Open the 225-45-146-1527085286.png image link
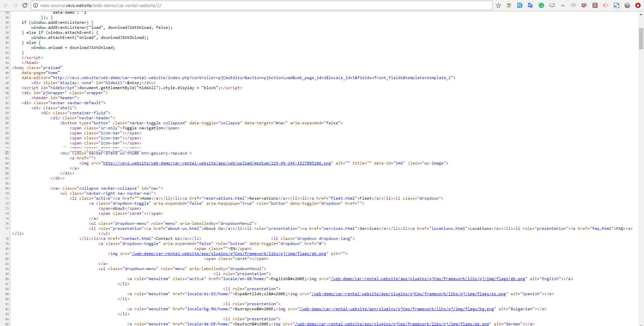 click(217, 163)
